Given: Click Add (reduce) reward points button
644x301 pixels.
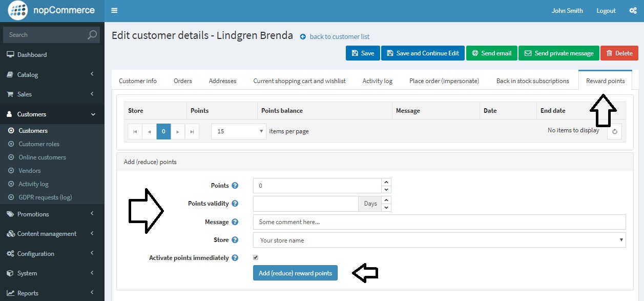Looking at the screenshot, I should pyautogui.click(x=295, y=273).
